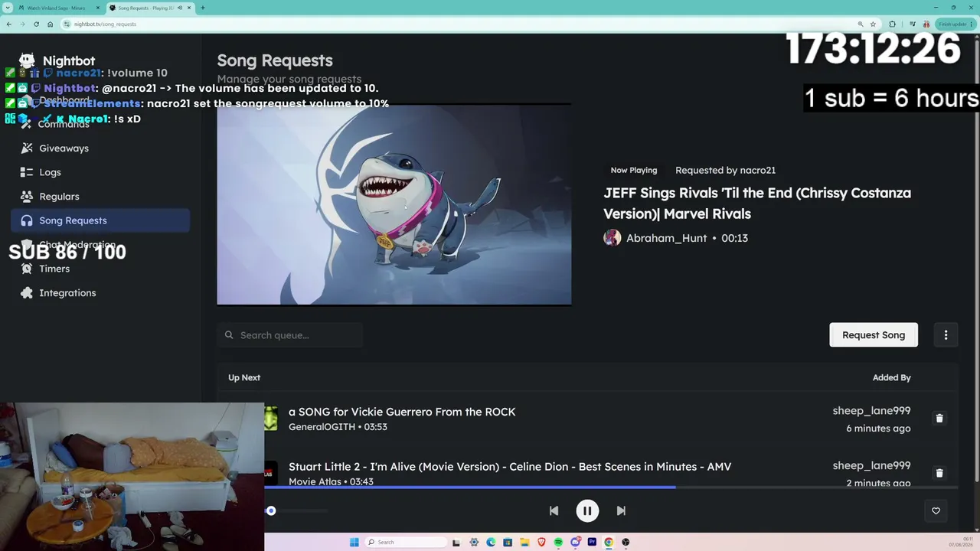Click the Now Playing video thumbnail
Image resolution: width=980 pixels, height=551 pixels.
[394, 204]
